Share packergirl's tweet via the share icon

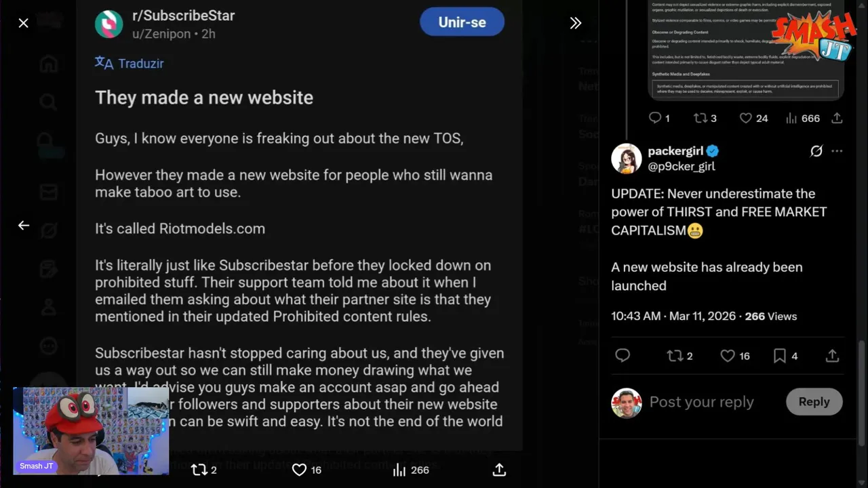tap(832, 356)
